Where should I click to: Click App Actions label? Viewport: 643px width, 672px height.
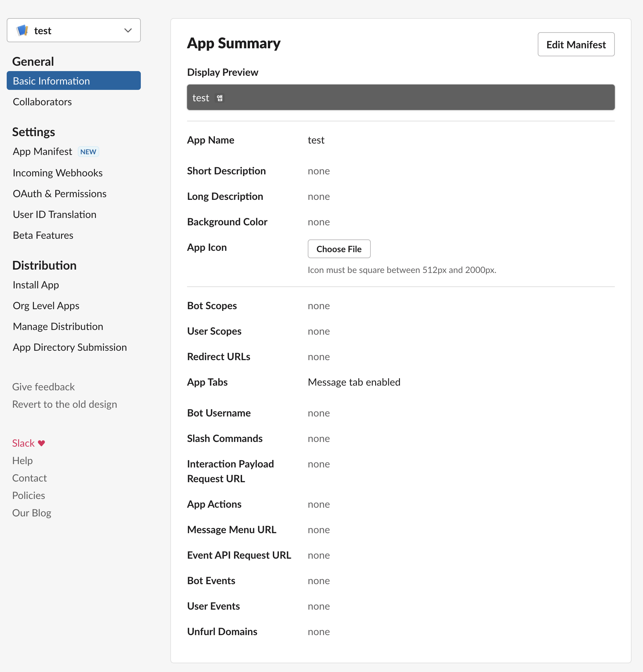pos(214,504)
